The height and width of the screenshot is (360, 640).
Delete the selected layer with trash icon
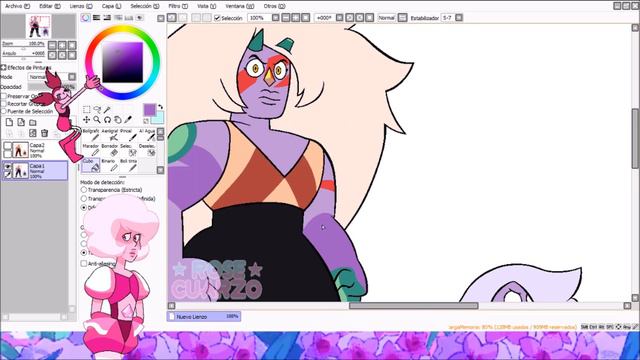pyautogui.click(x=44, y=133)
